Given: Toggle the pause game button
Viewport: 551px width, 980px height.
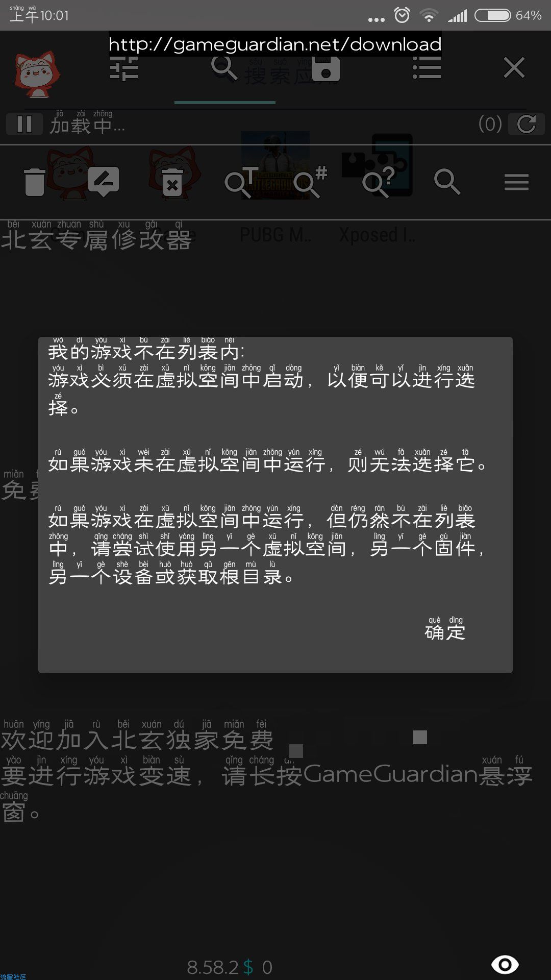Looking at the screenshot, I should click(x=24, y=124).
